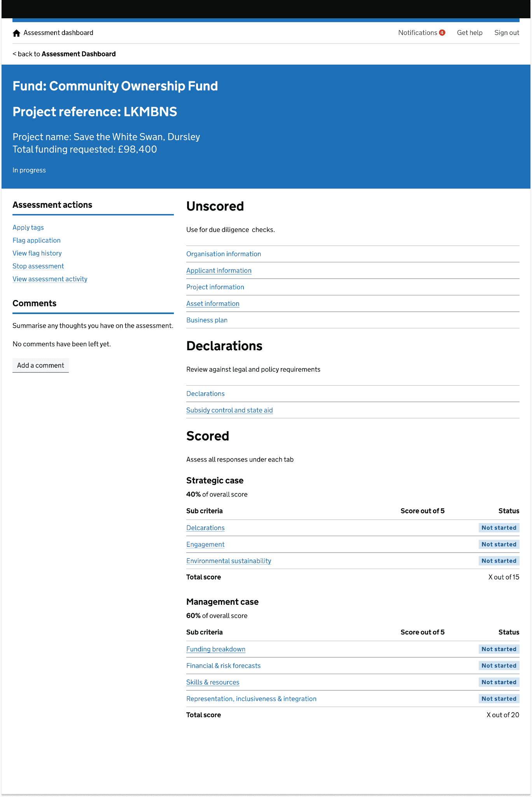Open the Notifications menu item
The image size is (532, 797).
click(x=417, y=33)
